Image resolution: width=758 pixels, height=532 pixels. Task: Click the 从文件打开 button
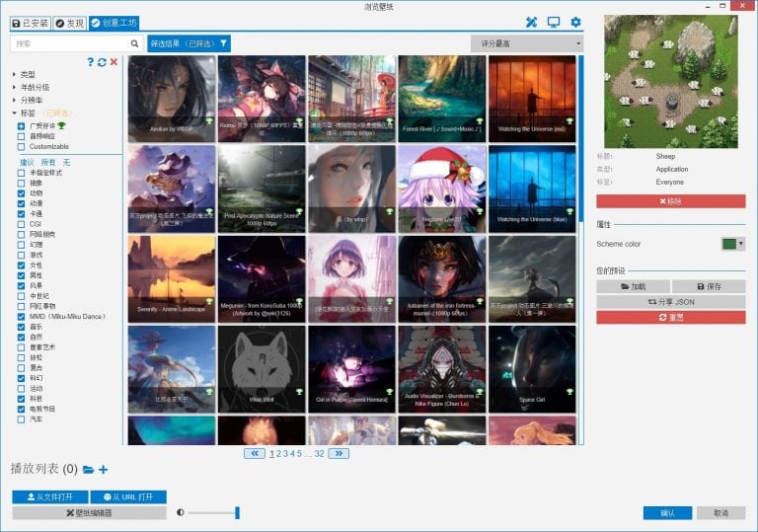(x=50, y=496)
